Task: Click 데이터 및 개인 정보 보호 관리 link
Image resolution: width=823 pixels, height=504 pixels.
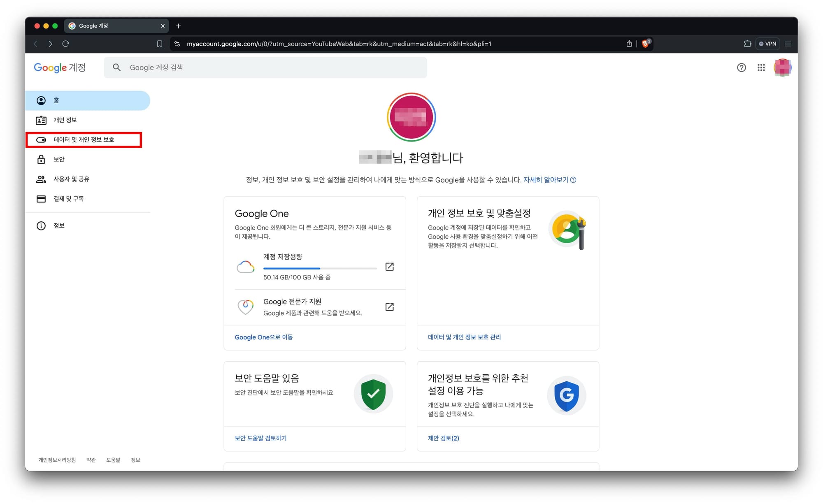Action: (x=464, y=337)
